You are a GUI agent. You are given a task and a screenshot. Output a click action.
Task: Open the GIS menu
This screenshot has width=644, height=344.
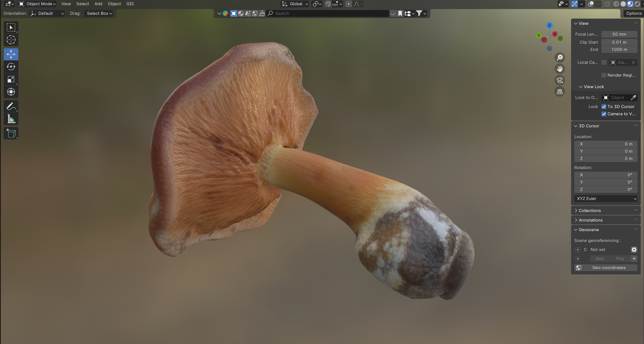point(130,4)
